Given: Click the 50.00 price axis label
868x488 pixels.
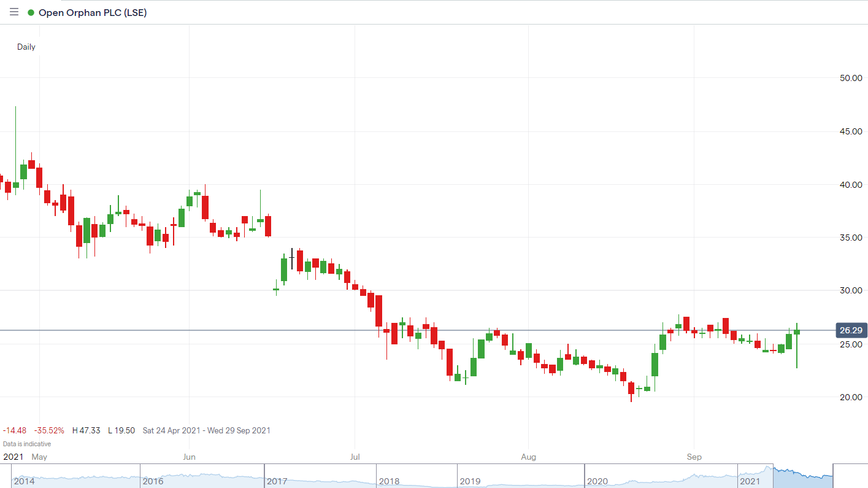Looking at the screenshot, I should [x=851, y=78].
